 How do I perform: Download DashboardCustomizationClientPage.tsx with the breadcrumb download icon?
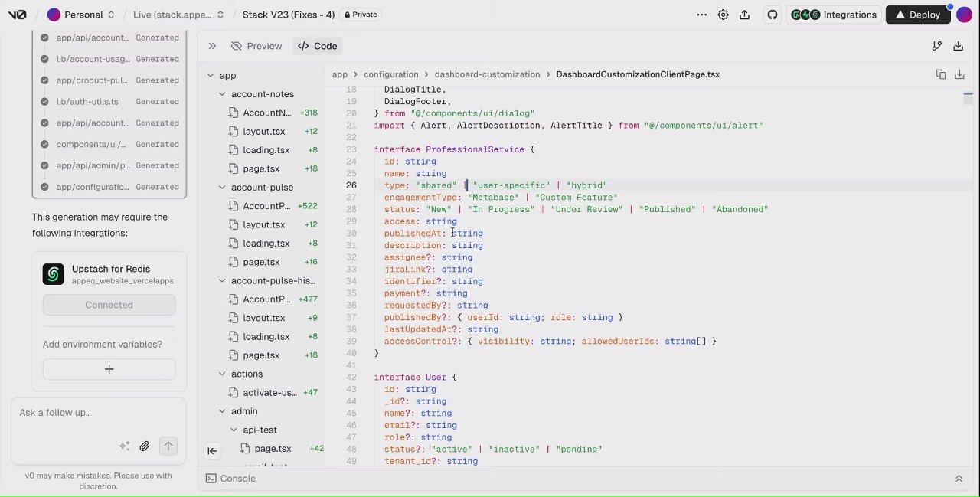click(x=959, y=74)
